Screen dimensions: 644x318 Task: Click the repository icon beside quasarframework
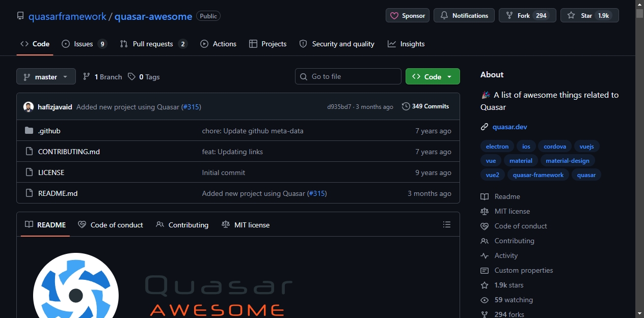(x=20, y=16)
